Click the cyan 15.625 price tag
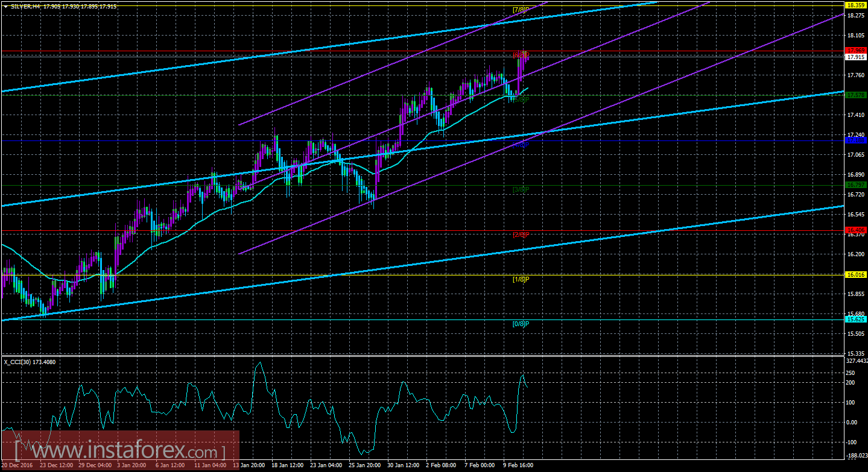This screenshot has height=472, width=868. pyautogui.click(x=856, y=319)
